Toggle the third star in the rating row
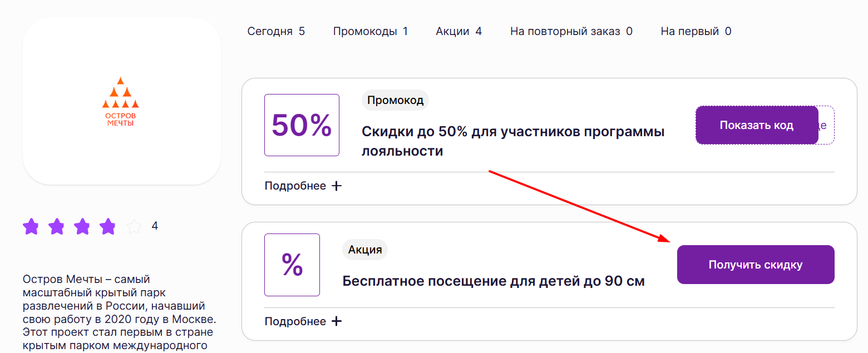Image resolution: width=868 pixels, height=353 pixels. click(x=82, y=226)
